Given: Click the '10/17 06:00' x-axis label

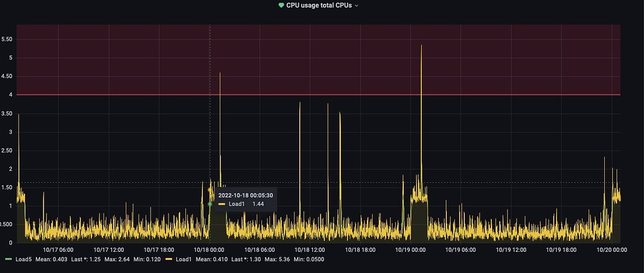Looking at the screenshot, I should pos(58,249).
